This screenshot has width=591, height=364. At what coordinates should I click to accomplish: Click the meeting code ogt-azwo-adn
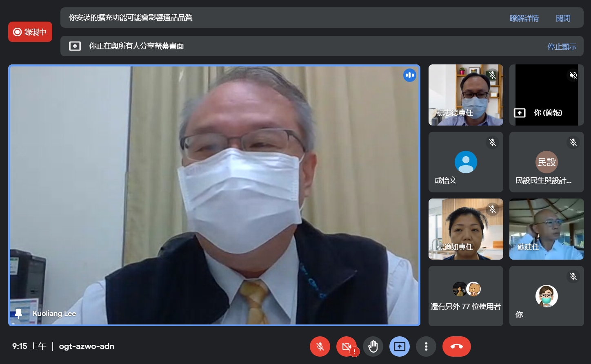[87, 346]
